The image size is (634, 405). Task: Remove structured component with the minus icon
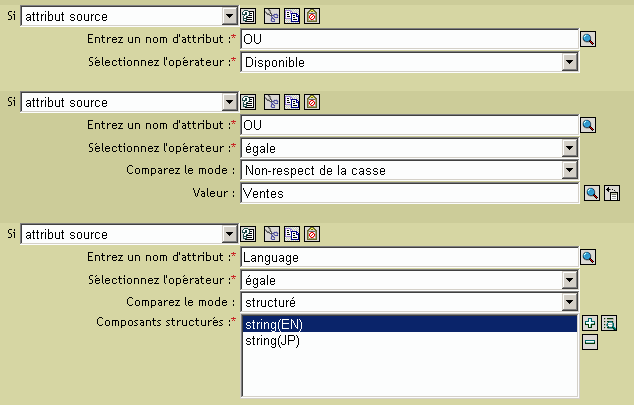590,342
